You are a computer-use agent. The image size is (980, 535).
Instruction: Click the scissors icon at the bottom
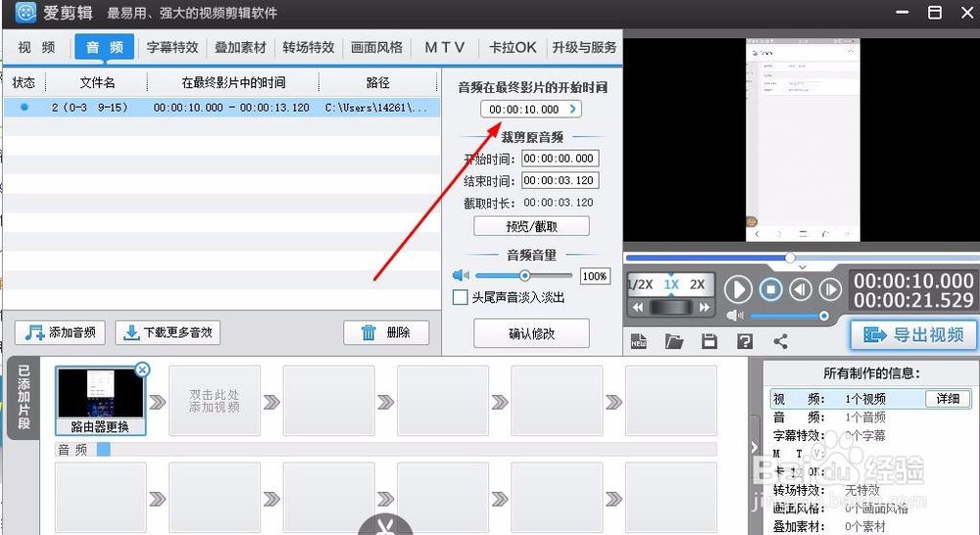[x=384, y=525]
